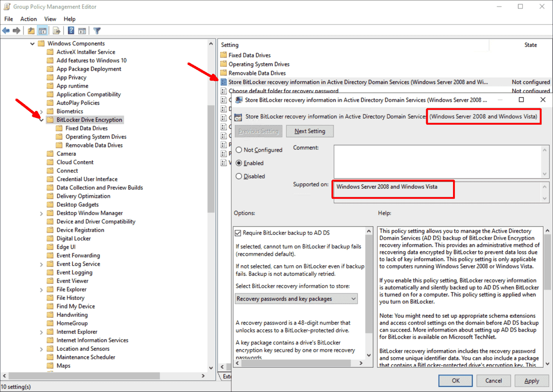Image resolution: width=553 pixels, height=392 pixels.
Task: Toggle the console tree pane icon
Action: click(x=42, y=30)
